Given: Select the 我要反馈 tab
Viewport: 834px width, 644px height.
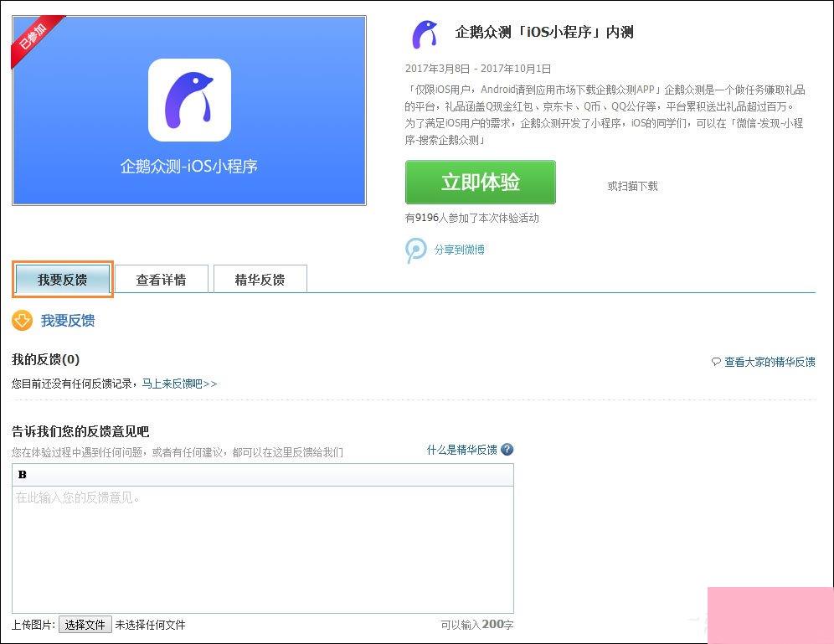Looking at the screenshot, I should [x=62, y=280].
